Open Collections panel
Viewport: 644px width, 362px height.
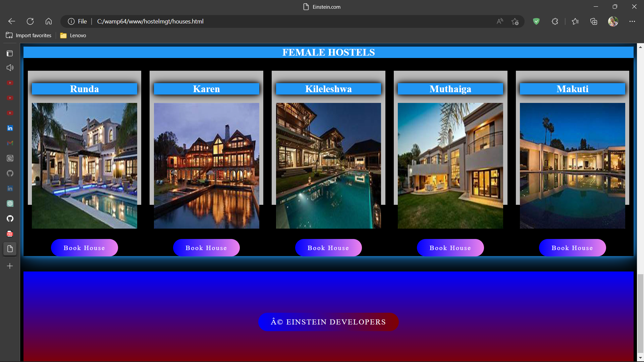pyautogui.click(x=594, y=21)
